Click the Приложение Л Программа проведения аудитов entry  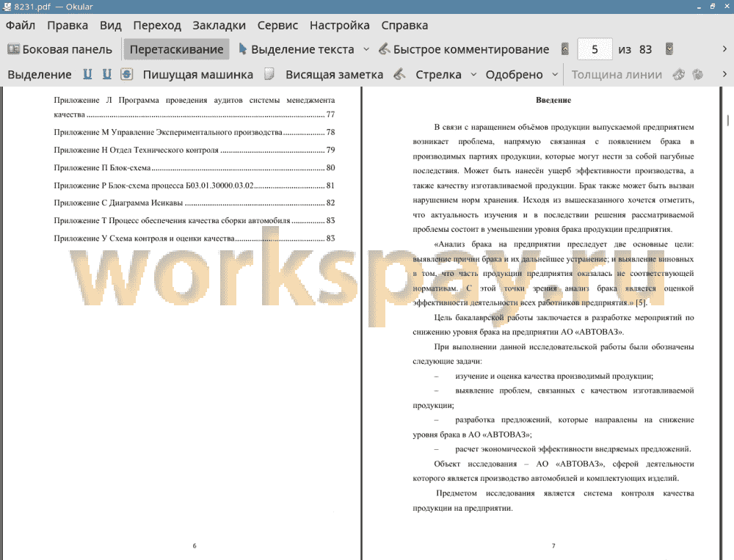tap(195, 107)
